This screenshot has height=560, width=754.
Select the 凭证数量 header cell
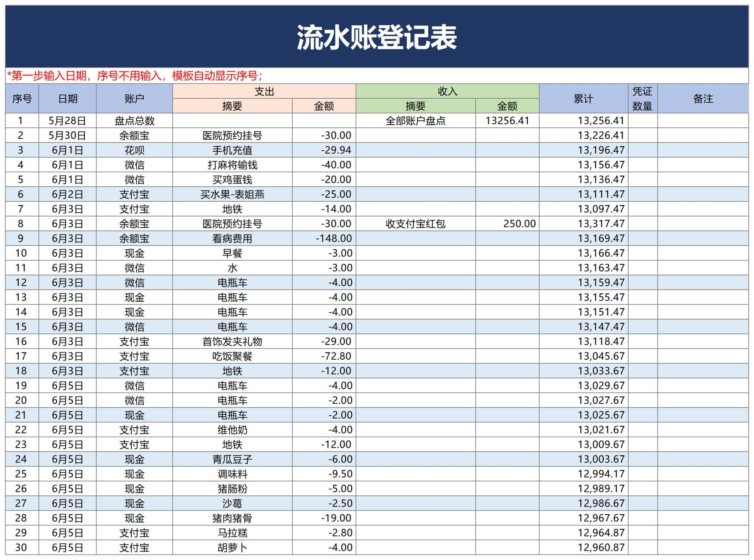point(643,98)
